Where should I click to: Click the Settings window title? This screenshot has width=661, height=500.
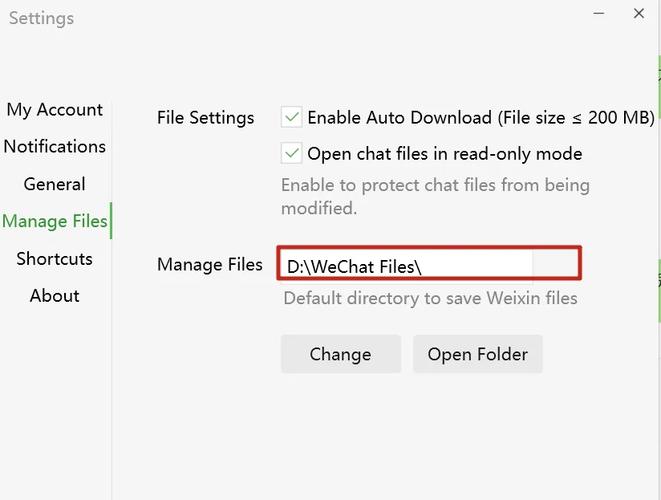tap(41, 18)
